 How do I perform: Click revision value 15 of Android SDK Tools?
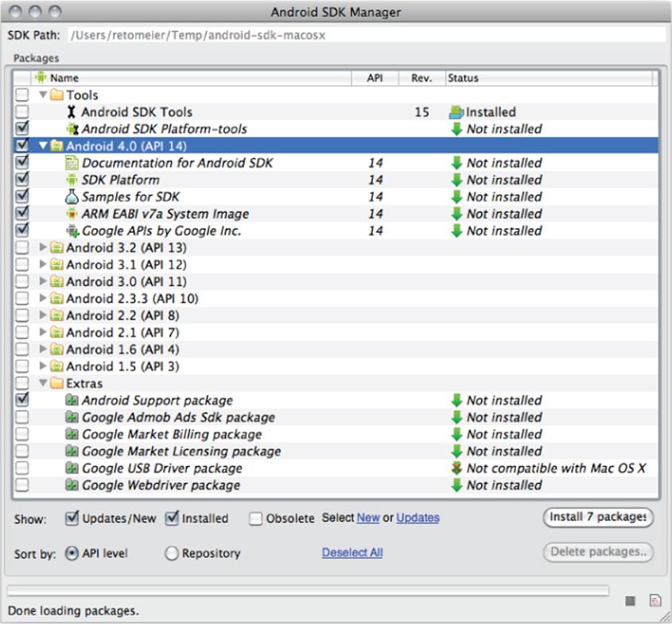coord(421,112)
